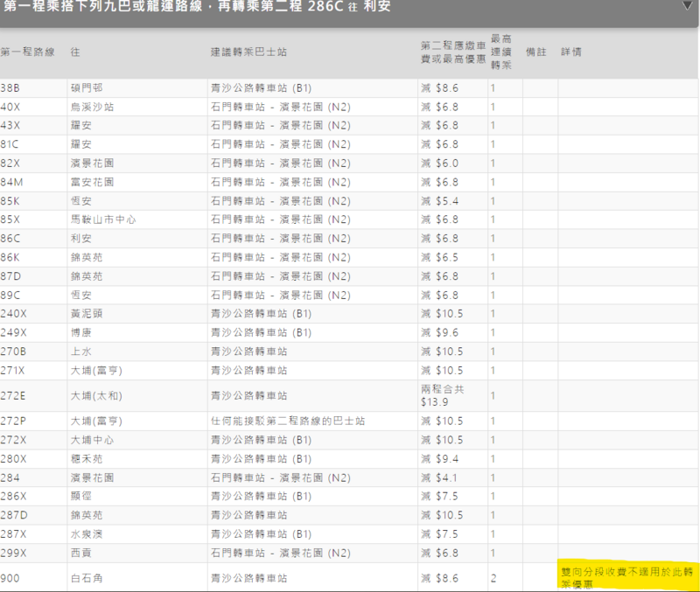This screenshot has width=700, height=592.
Task: Click 青沙公路轉車站 (B1) in the 38B row
Action: click(261, 88)
